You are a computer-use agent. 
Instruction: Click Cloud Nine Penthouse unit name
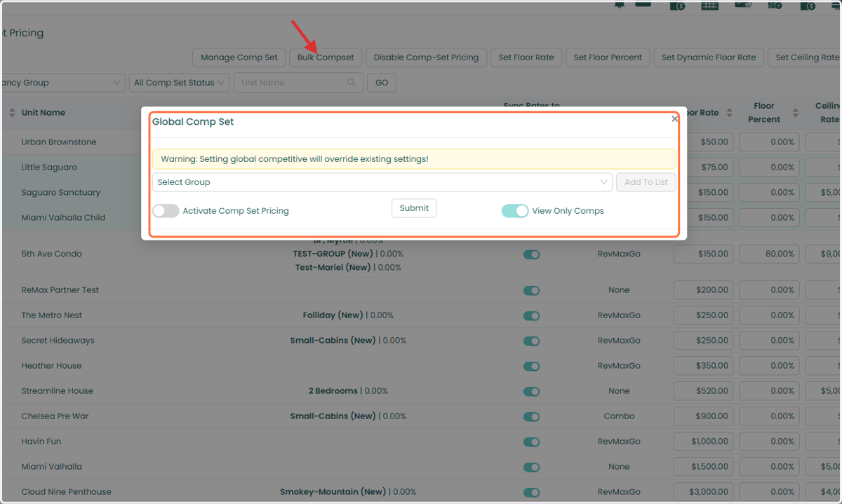(66, 492)
